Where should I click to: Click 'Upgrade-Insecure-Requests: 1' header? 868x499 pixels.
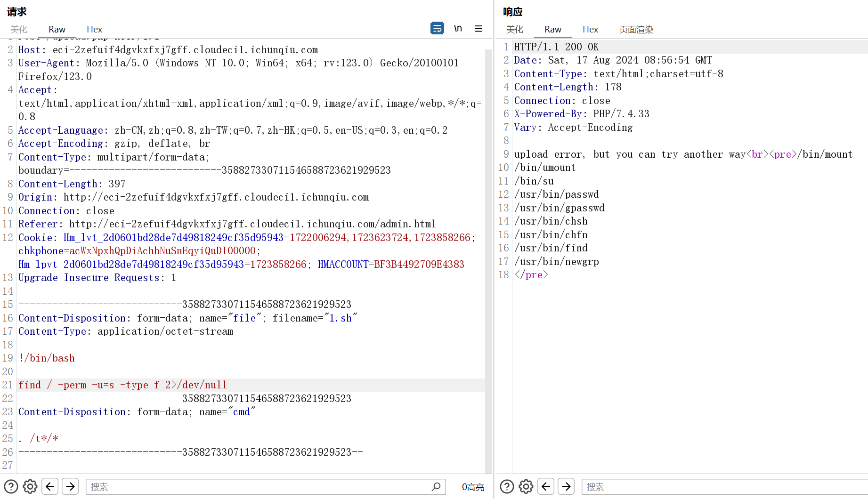97,278
